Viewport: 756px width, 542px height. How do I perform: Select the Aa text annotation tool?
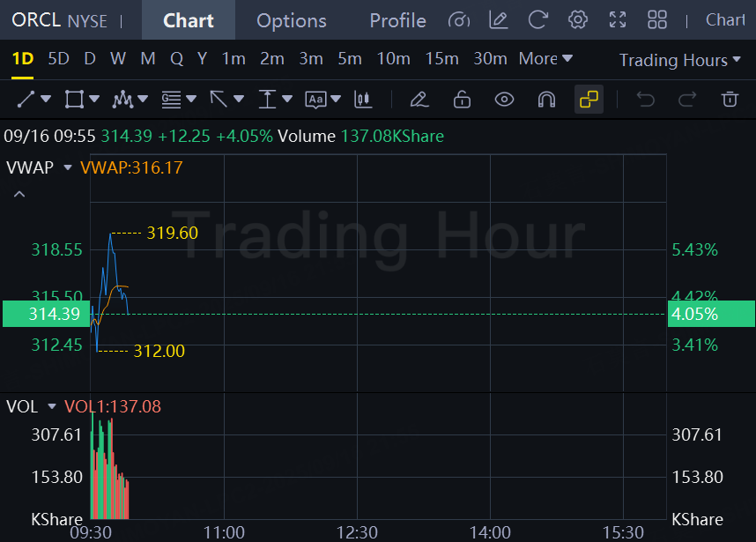click(315, 100)
